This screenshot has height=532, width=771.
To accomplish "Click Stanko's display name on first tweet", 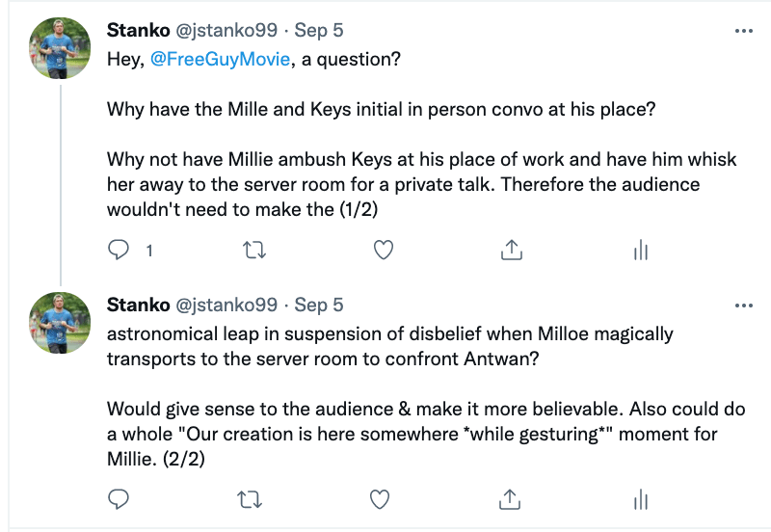I will (x=137, y=31).
